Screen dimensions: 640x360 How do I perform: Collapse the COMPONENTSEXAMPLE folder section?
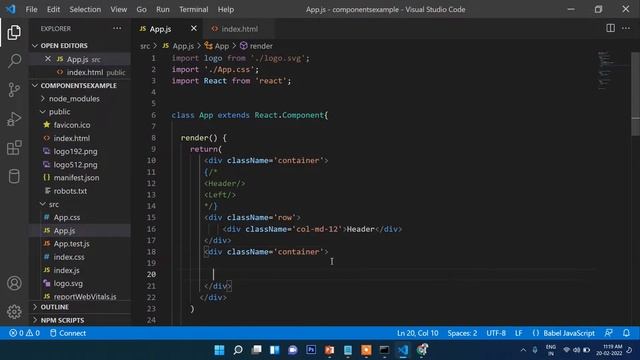point(80,85)
